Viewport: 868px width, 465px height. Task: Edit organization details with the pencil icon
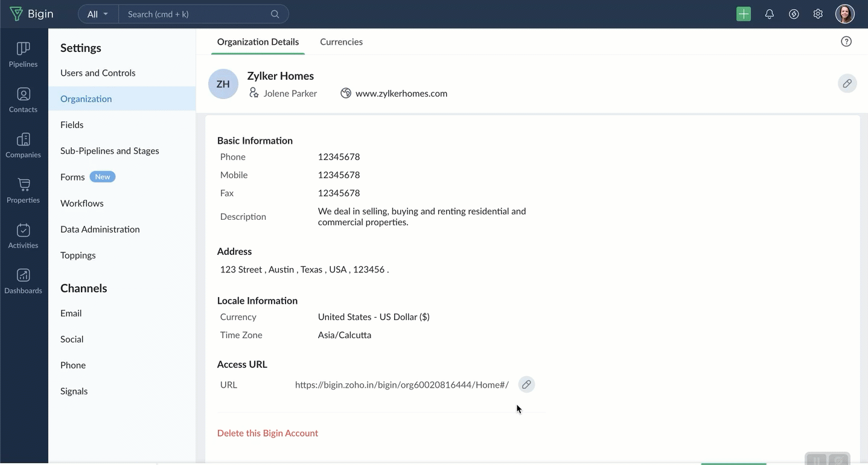(x=847, y=83)
